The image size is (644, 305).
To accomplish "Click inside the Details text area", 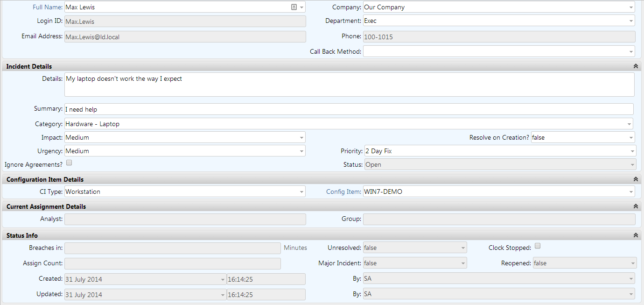I will click(348, 85).
